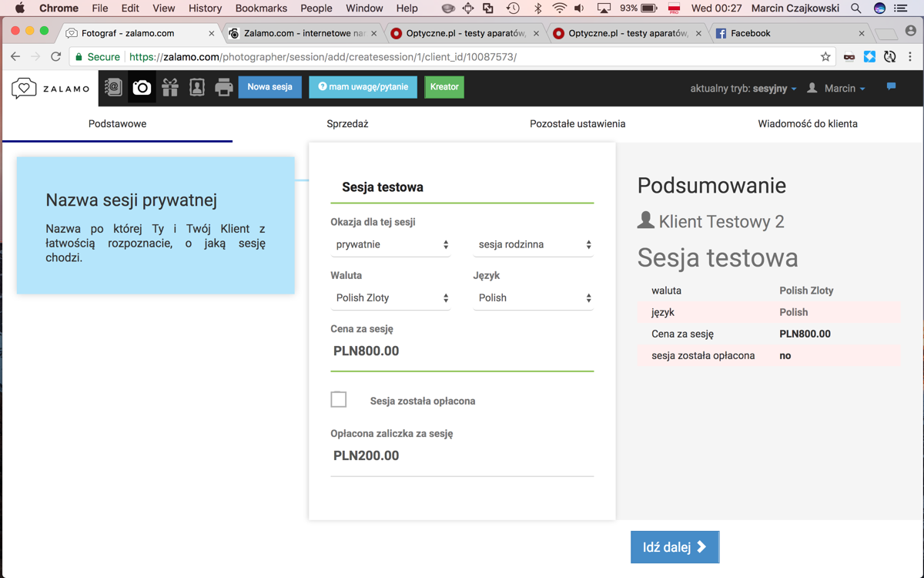Switch to the Sprzedaż tab
The width and height of the screenshot is (924, 578).
(347, 123)
